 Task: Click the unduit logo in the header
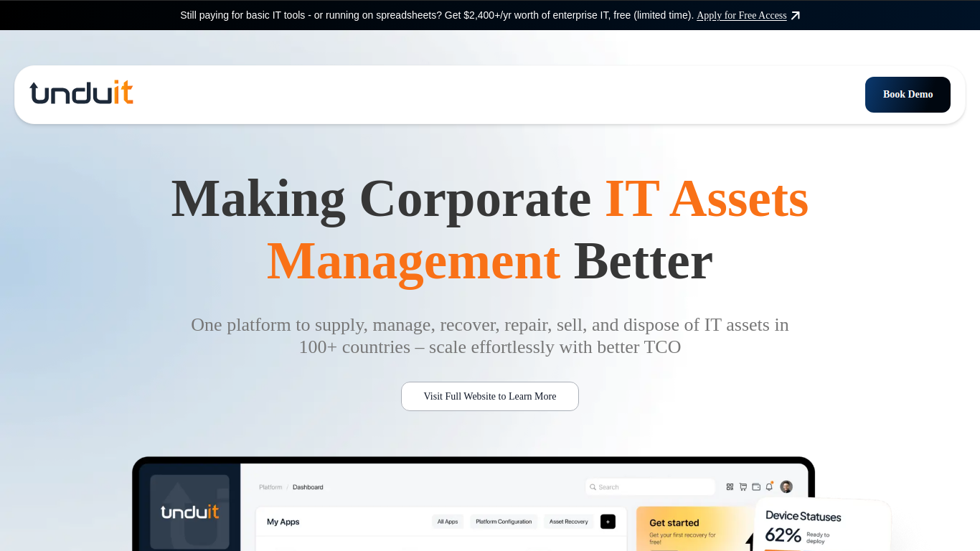(x=81, y=93)
